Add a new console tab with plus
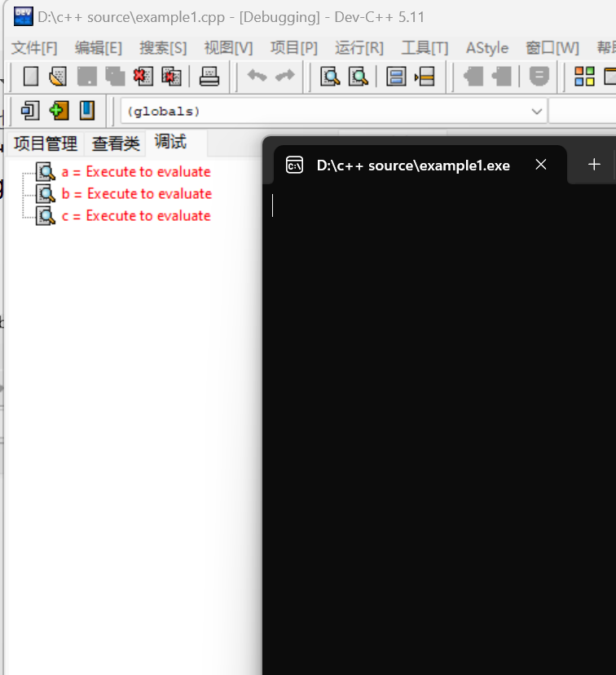The height and width of the screenshot is (675, 616). coord(594,165)
